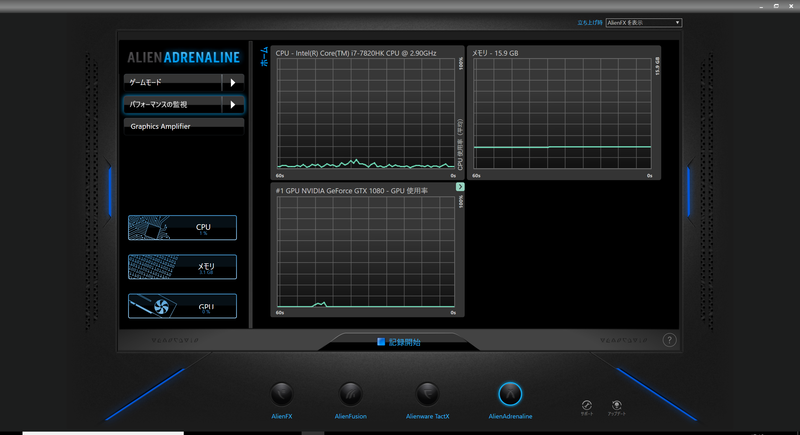Open the help question mark icon
The height and width of the screenshot is (435, 800).
click(669, 340)
